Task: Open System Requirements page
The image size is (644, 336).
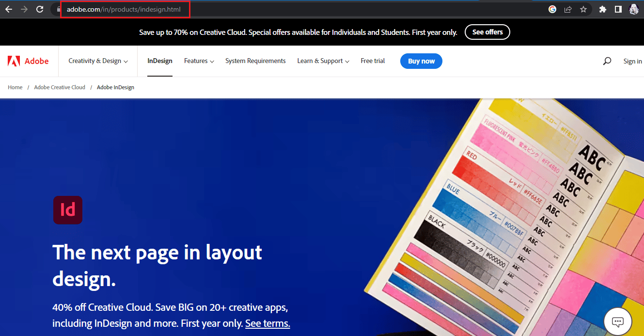Action: (x=255, y=61)
